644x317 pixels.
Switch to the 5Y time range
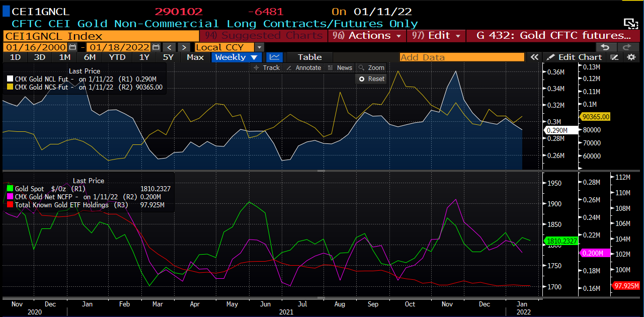168,57
